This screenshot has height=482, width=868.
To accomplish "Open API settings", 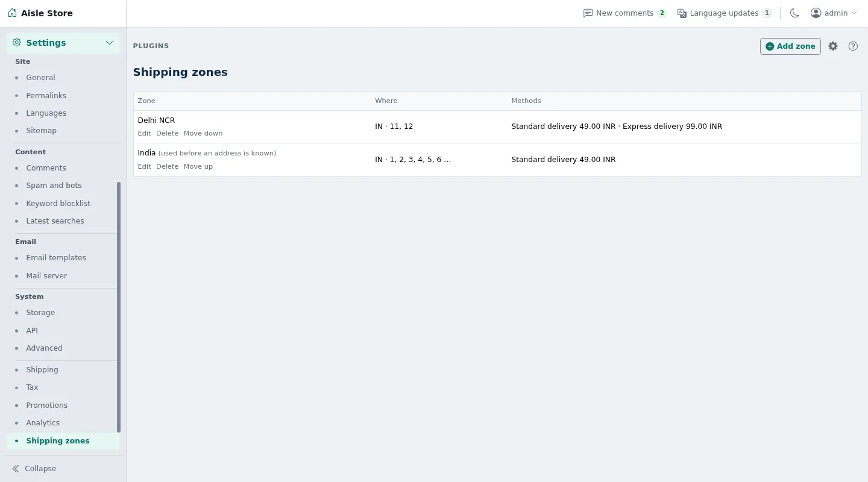I will [32, 331].
